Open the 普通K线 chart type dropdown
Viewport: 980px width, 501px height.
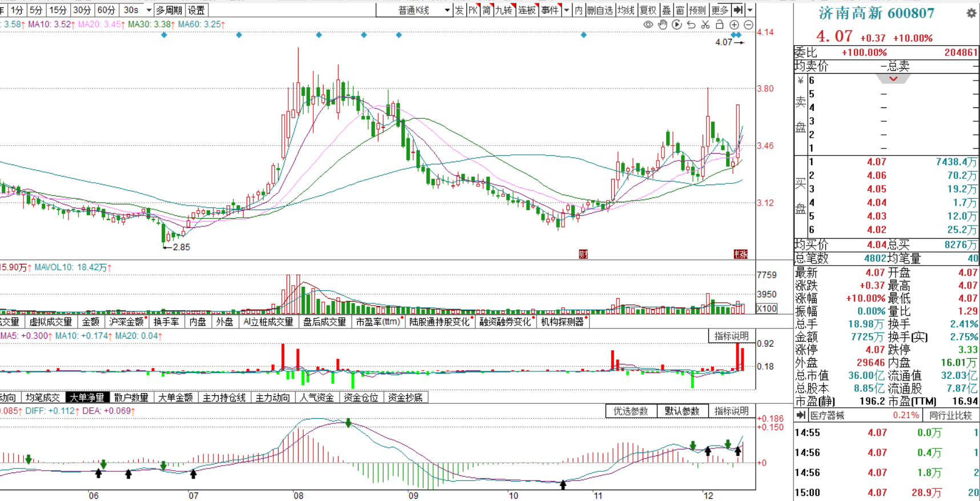(415, 10)
